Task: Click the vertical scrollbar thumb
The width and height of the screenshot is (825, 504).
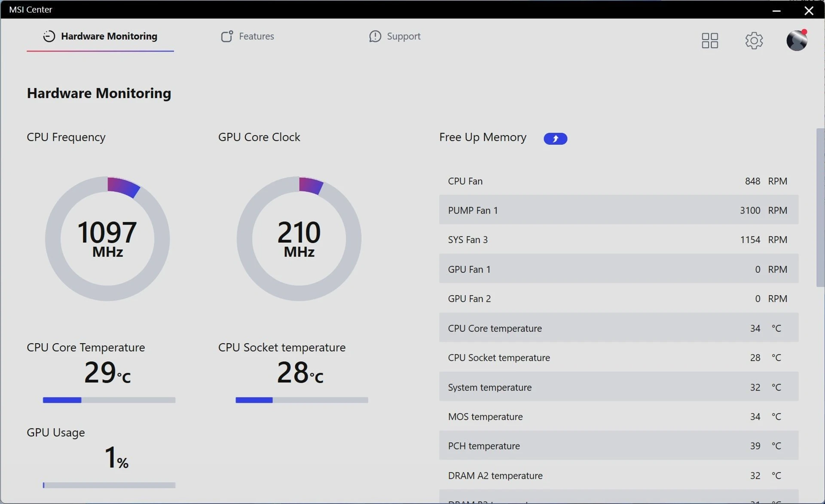Action: click(x=820, y=207)
